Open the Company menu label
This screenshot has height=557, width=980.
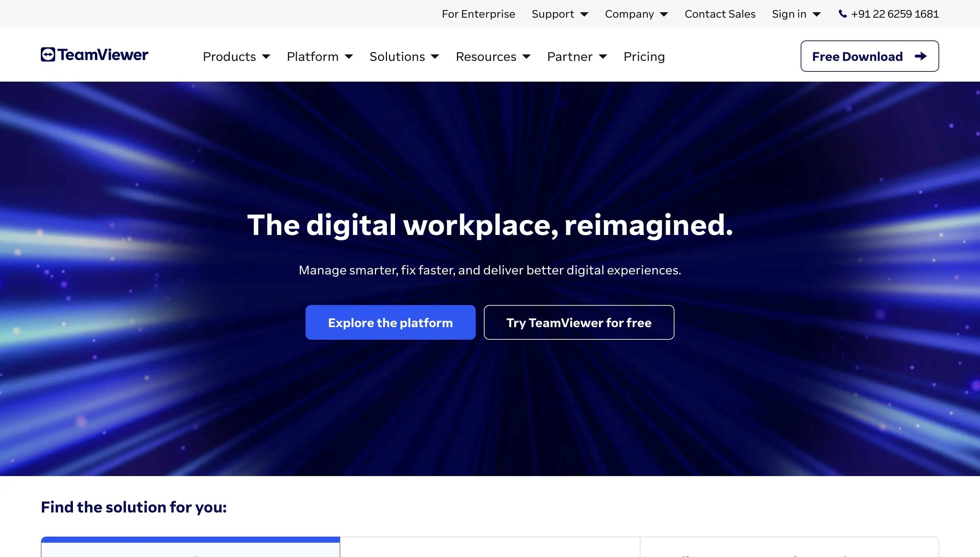coord(630,14)
